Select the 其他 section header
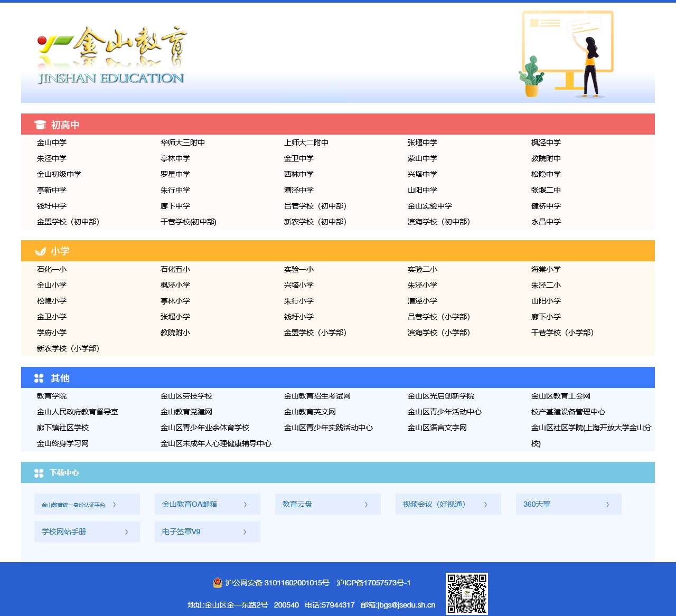The width and height of the screenshot is (676, 616). click(x=338, y=377)
